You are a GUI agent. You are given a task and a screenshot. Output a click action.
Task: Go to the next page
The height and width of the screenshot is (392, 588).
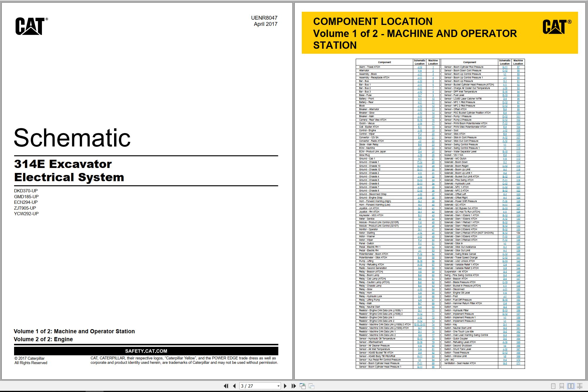coord(285,386)
